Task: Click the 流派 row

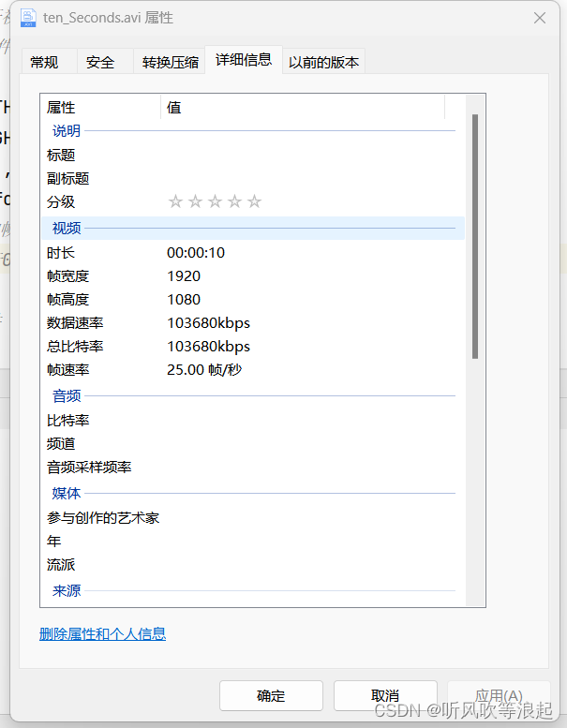Action: coord(253,565)
